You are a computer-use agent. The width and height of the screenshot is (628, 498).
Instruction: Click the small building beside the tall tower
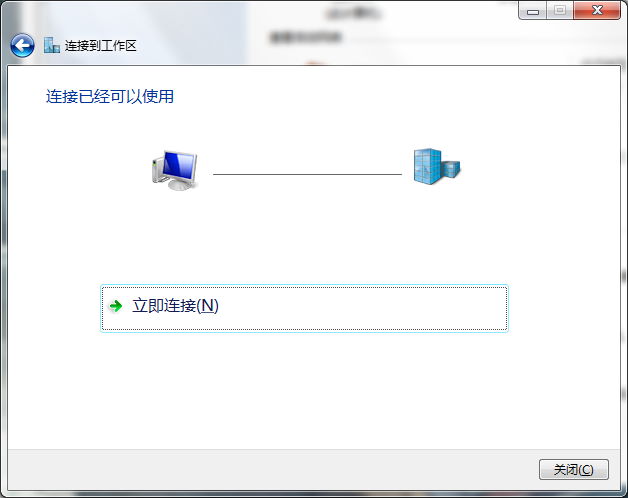(x=451, y=169)
